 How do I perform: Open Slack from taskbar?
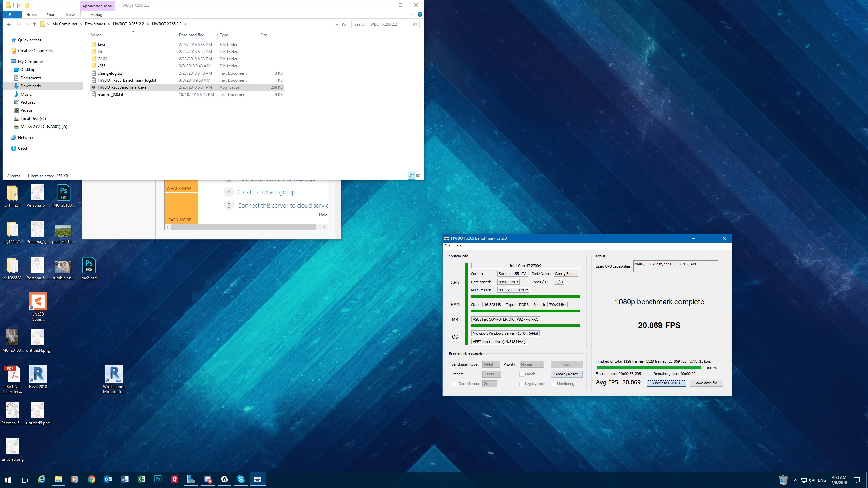click(224, 480)
